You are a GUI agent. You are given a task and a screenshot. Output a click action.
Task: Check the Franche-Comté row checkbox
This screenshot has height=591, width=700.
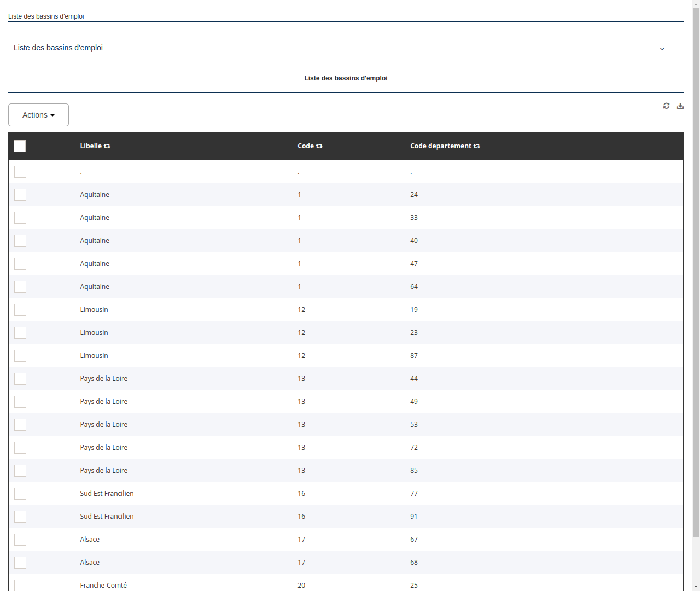tap(20, 585)
